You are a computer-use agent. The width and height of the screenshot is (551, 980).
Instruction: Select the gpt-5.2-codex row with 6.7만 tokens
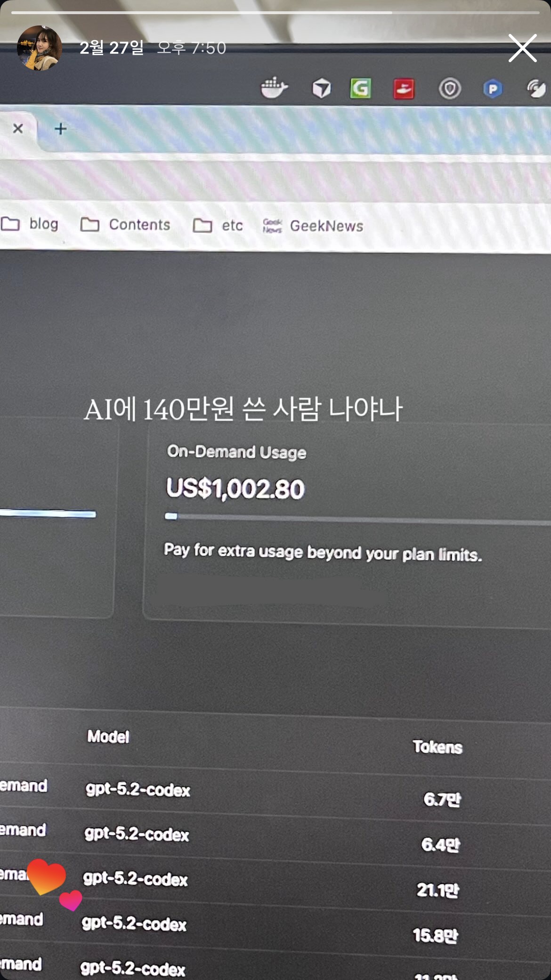tap(275, 792)
